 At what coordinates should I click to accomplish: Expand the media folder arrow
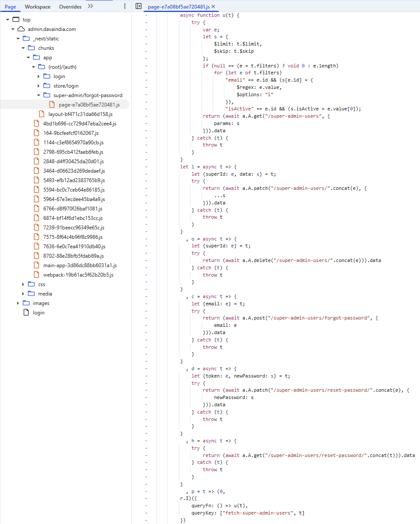tap(23, 294)
